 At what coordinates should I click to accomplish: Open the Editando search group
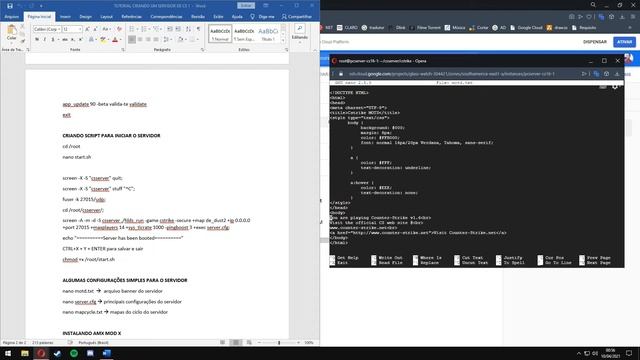coord(300,32)
